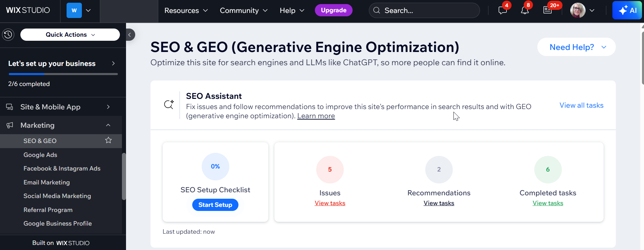Open the notifications bell with 8 alerts
The width and height of the screenshot is (644, 250).
tap(525, 10)
